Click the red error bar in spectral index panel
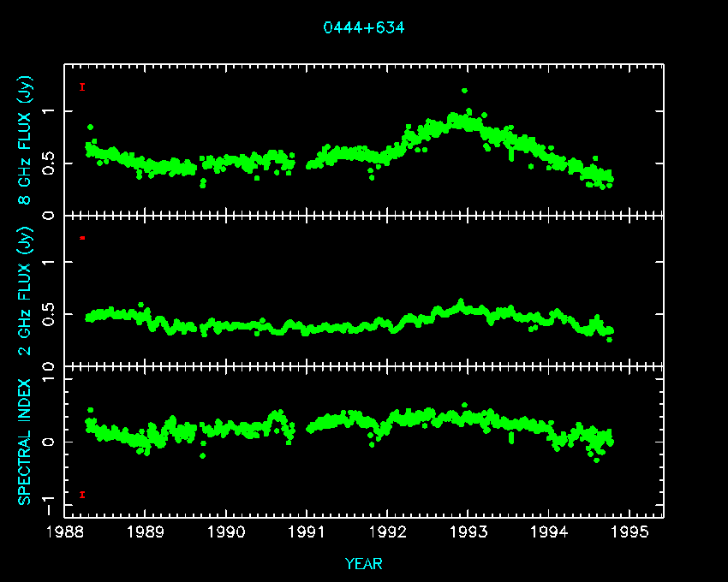The height and width of the screenshot is (582, 728). (81, 494)
